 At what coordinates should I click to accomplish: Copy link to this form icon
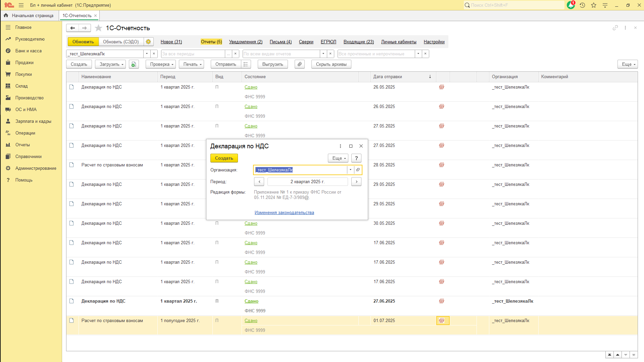pos(615,28)
